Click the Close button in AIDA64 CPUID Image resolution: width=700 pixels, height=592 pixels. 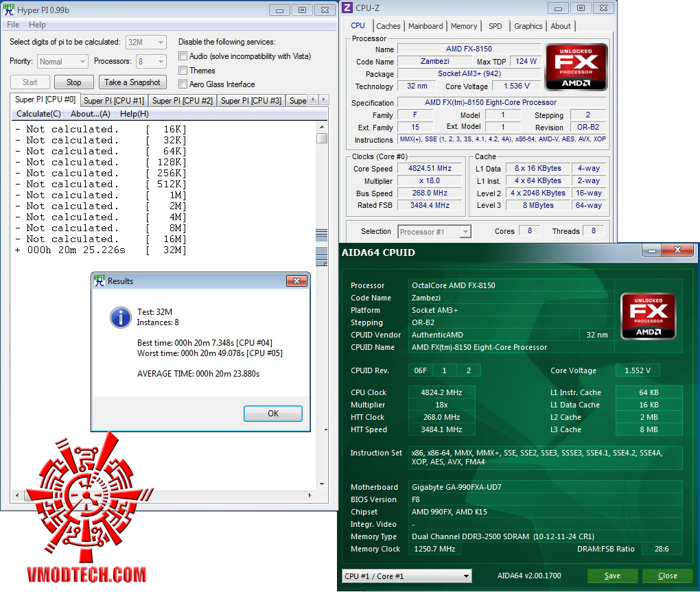click(x=668, y=576)
